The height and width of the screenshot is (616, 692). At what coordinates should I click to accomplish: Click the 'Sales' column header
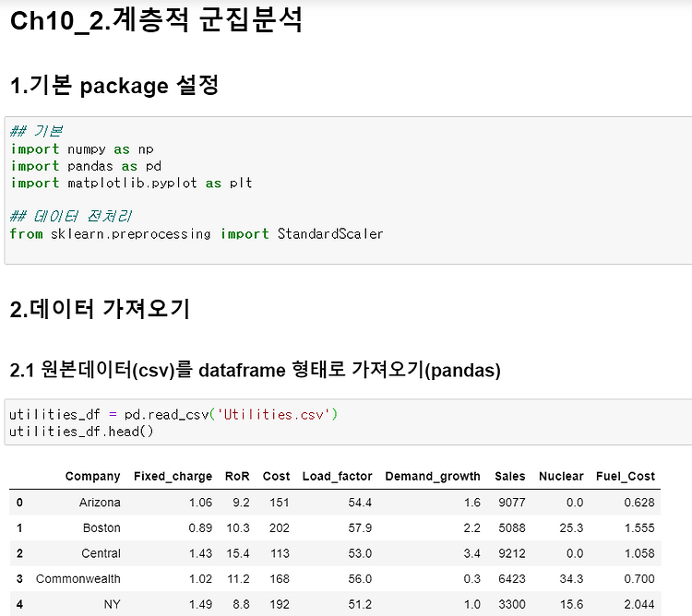coord(509,476)
